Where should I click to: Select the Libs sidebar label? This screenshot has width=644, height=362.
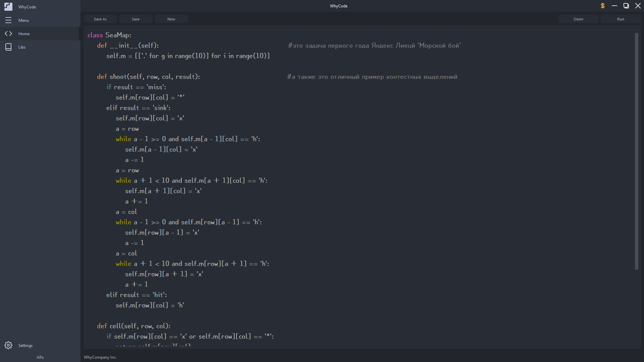(22, 47)
